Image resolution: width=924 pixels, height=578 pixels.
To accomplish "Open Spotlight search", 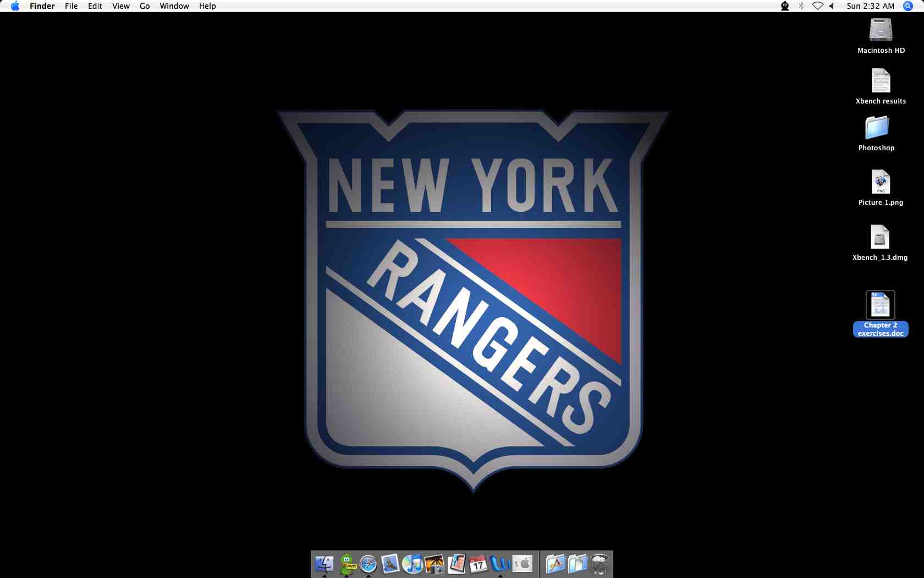I will (x=908, y=6).
